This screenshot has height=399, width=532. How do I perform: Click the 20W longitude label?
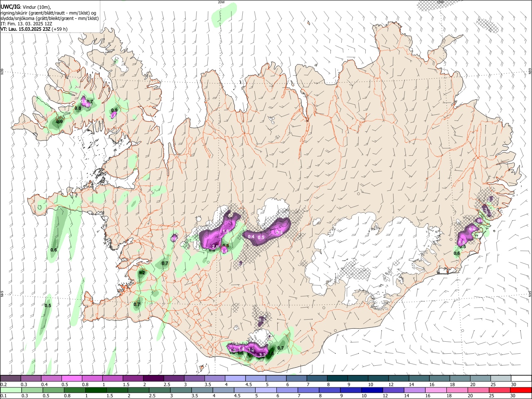[x=221, y=2]
